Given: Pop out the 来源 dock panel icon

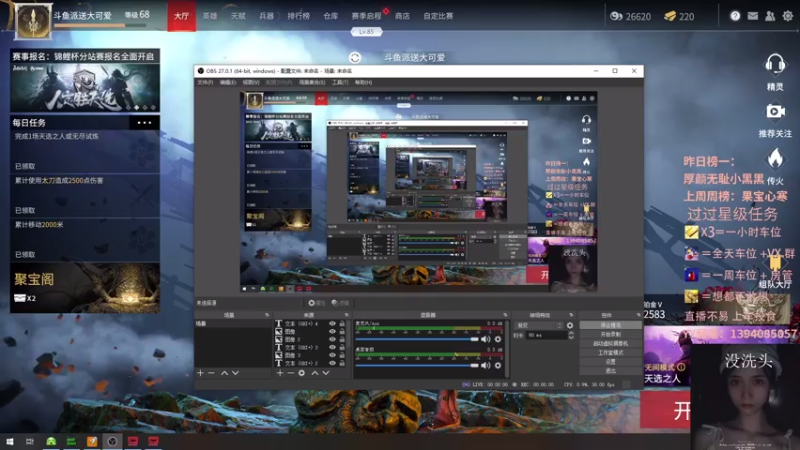Looking at the screenshot, I should (x=346, y=315).
